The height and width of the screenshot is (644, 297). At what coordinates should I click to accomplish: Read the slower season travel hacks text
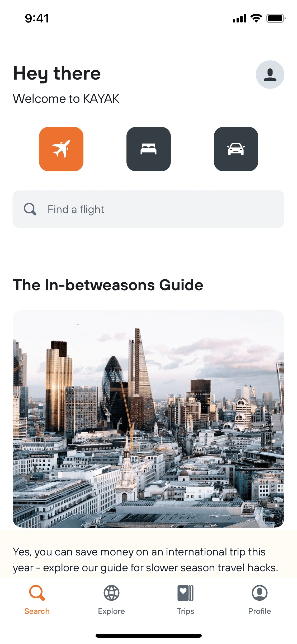click(145, 560)
